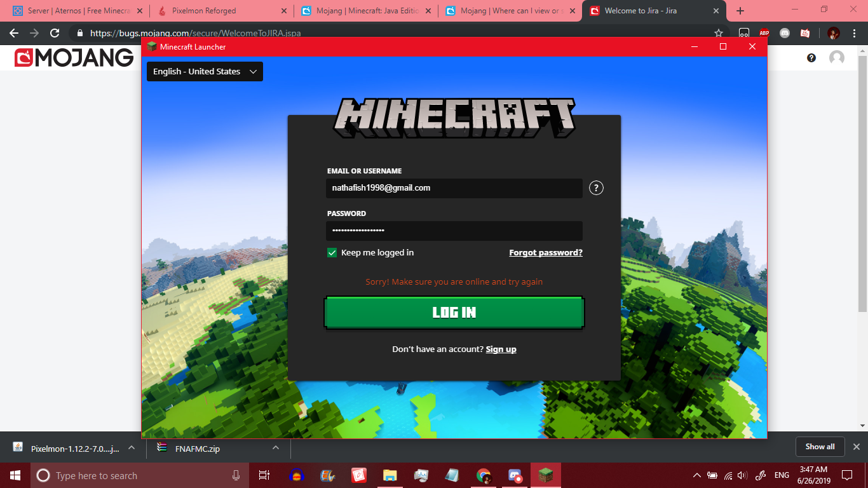868x488 pixels.
Task: Click the Chrome profile avatar in toolbar
Action: coord(834,33)
